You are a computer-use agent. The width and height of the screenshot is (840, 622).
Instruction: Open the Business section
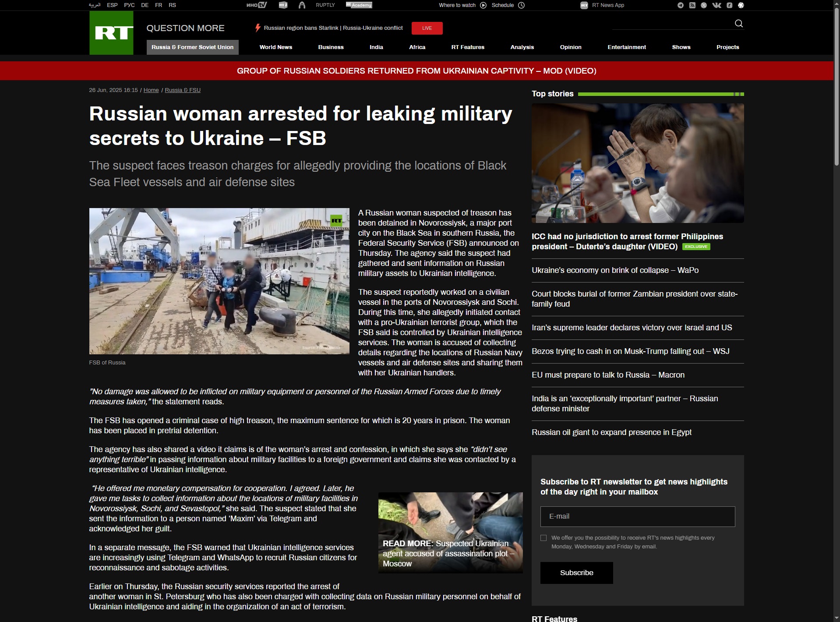(331, 47)
